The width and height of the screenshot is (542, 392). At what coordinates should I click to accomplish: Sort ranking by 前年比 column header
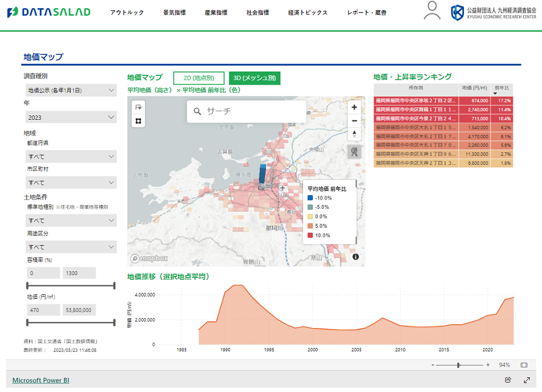501,88
